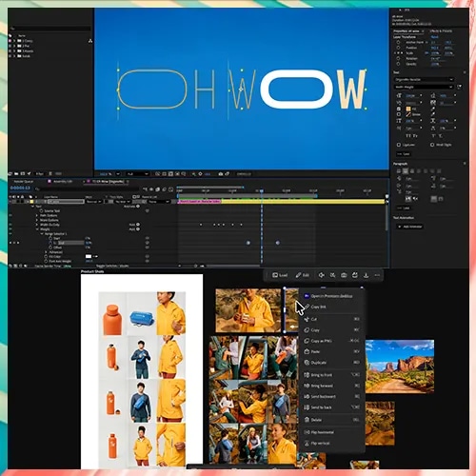Choose Bring to front from context menu
Image resolution: width=476 pixels, height=476 pixels.
[x=332, y=375]
